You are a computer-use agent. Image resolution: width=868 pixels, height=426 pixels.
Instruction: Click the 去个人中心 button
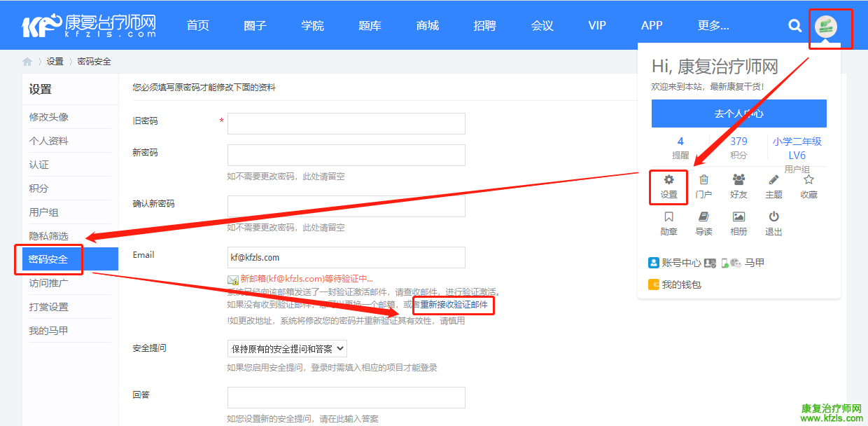pos(738,114)
